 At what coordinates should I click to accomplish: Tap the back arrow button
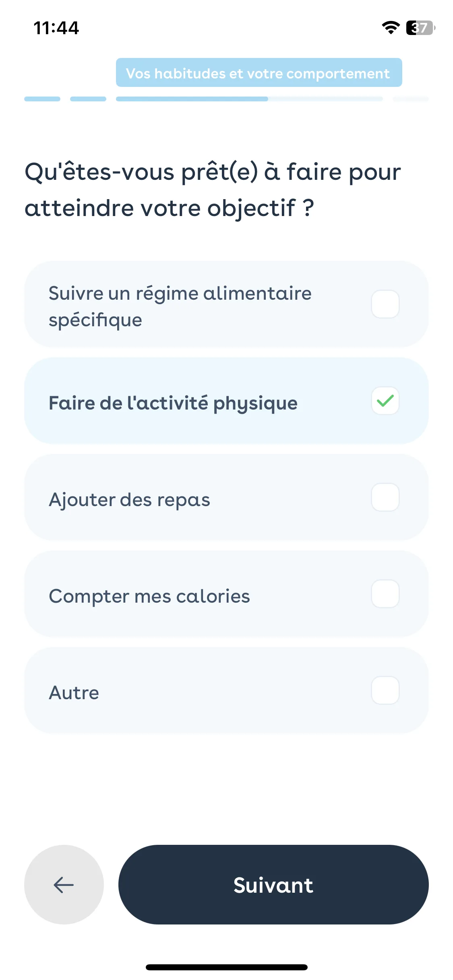click(x=64, y=884)
